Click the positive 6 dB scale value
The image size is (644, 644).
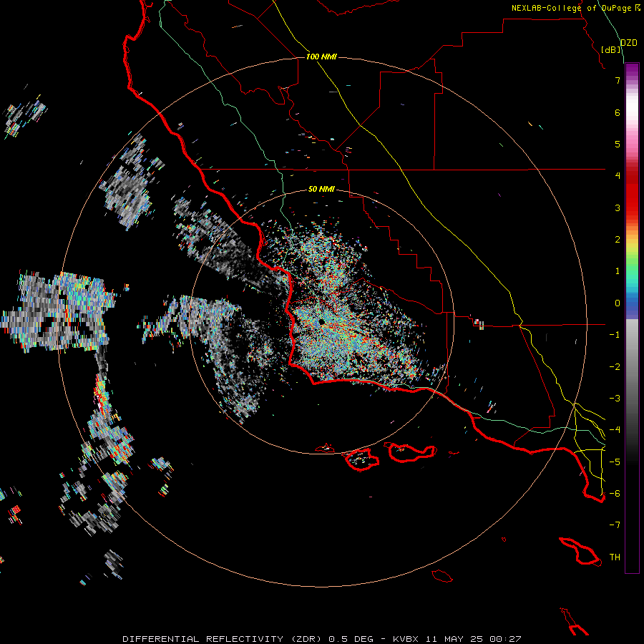click(x=618, y=112)
